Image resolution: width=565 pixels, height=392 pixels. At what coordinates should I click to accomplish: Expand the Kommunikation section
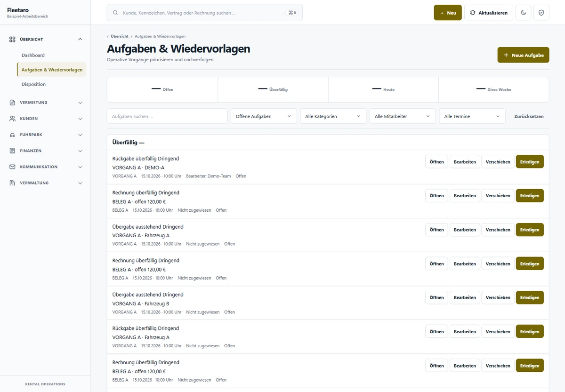click(80, 167)
